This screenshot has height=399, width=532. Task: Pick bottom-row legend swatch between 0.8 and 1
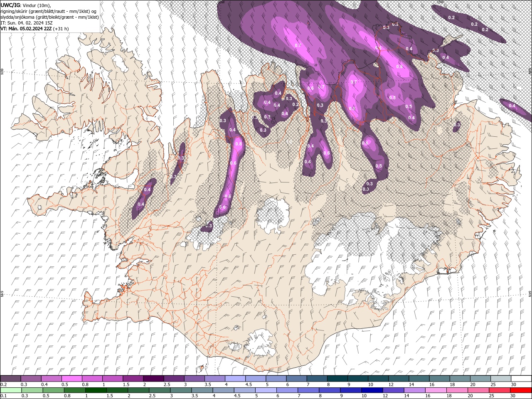74,390
